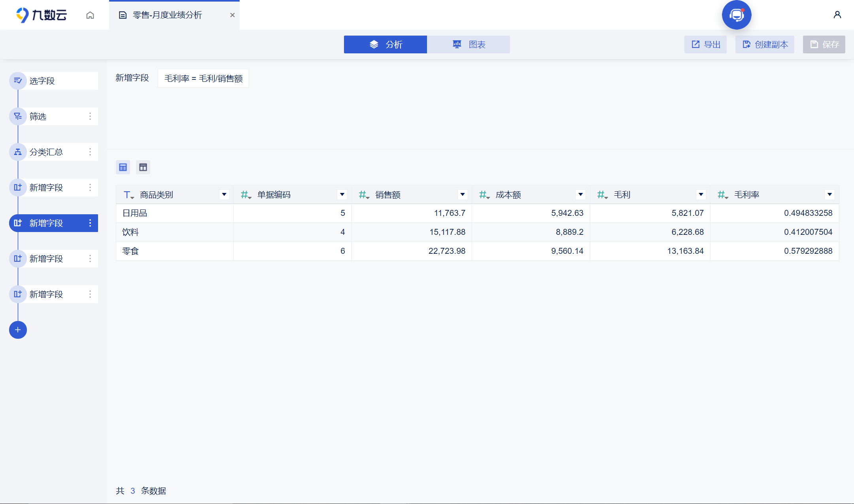Screen dimensions: 854x504
Task: Switch to the first table view toggle
Action: point(123,167)
